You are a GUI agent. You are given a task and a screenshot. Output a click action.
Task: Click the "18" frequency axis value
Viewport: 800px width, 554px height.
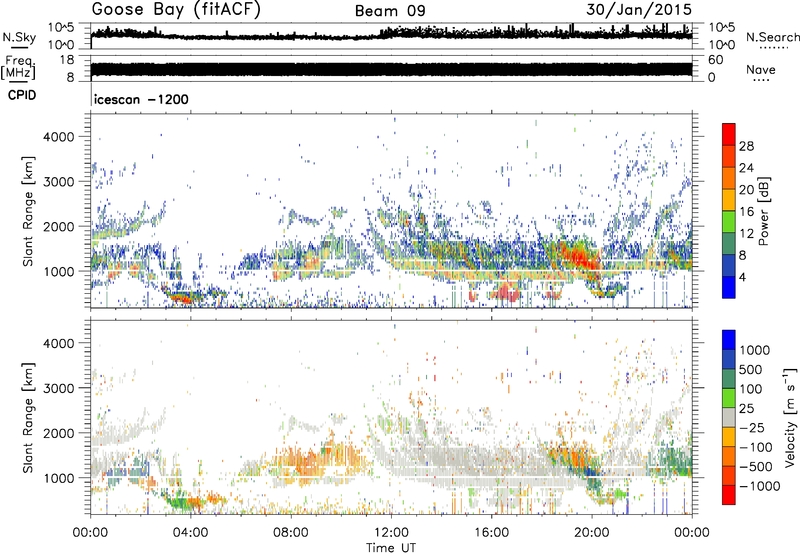[x=67, y=60]
